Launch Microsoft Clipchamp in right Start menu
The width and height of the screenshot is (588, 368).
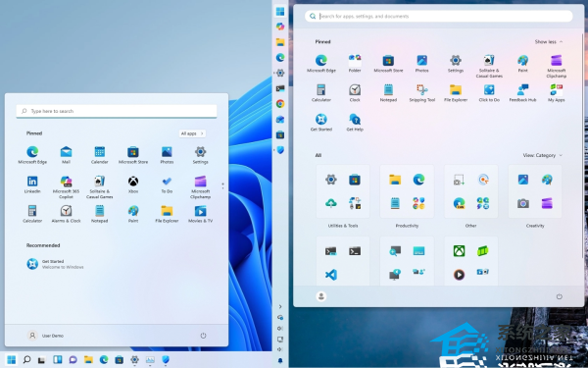556,66
